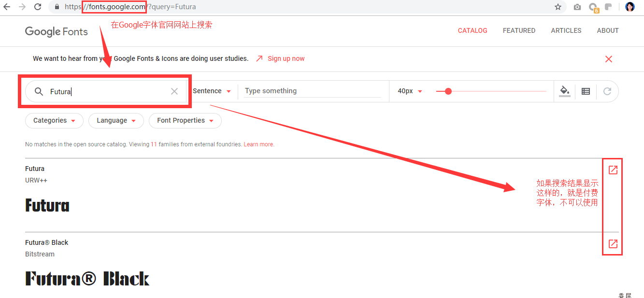
Task: Click the Learn more link
Action: (259, 144)
